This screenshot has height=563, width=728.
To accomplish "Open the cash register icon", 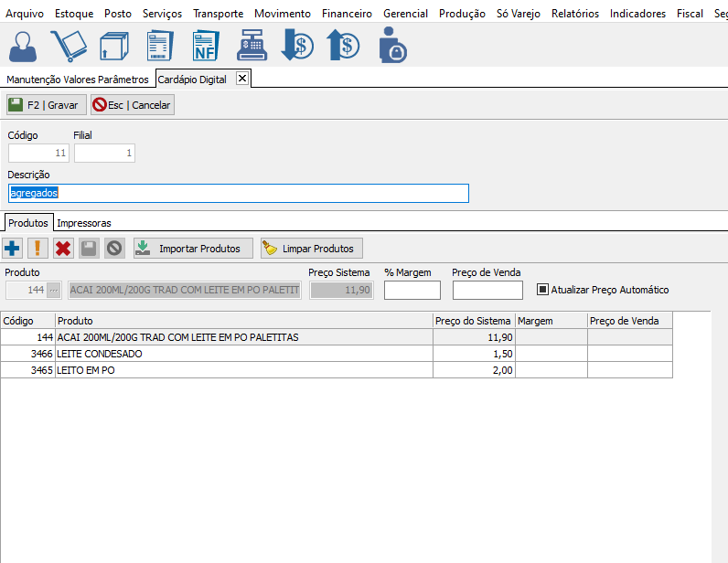I will point(251,46).
